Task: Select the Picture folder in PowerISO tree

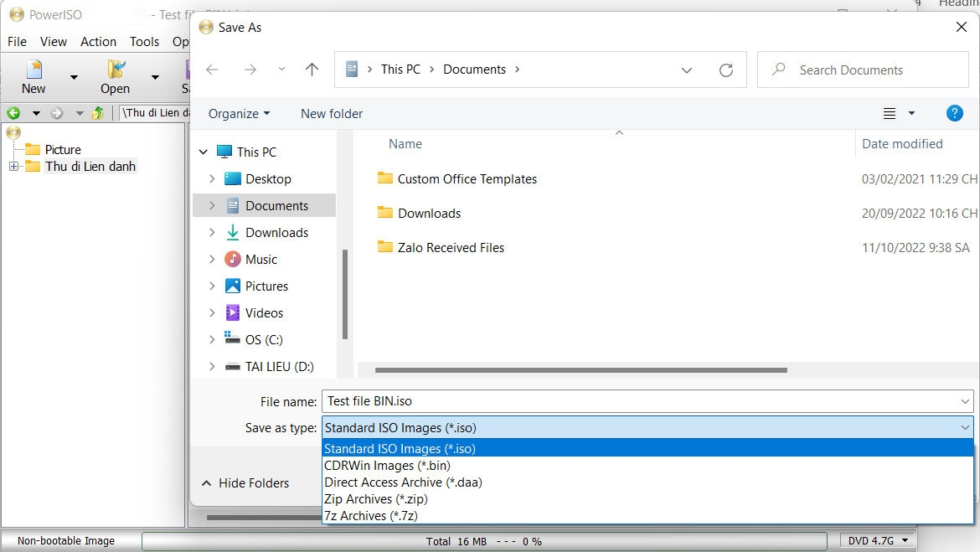Action: pyautogui.click(x=63, y=149)
